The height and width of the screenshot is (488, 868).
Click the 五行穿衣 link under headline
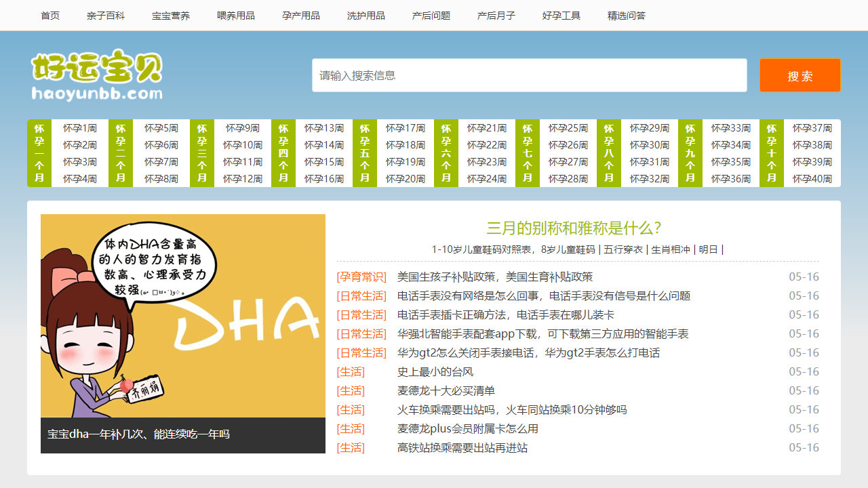[623, 249]
